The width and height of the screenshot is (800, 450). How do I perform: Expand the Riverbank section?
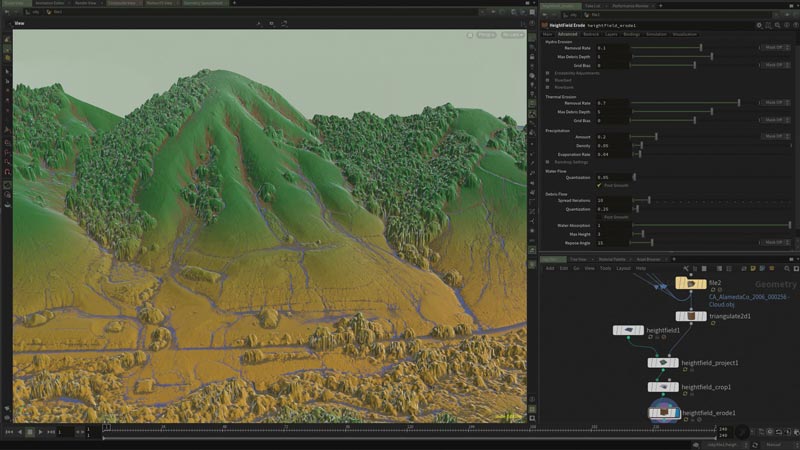pyautogui.click(x=547, y=87)
